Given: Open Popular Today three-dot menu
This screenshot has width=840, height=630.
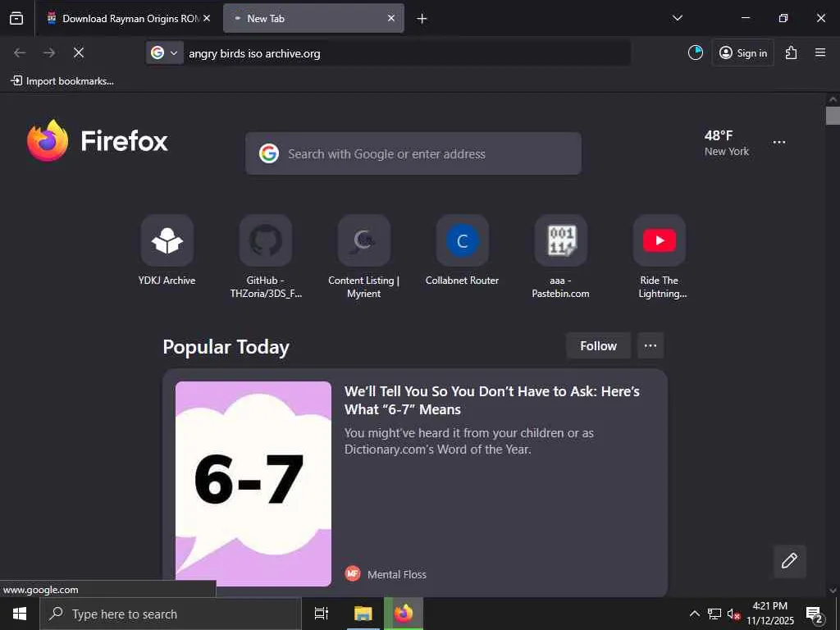Looking at the screenshot, I should [x=651, y=346].
